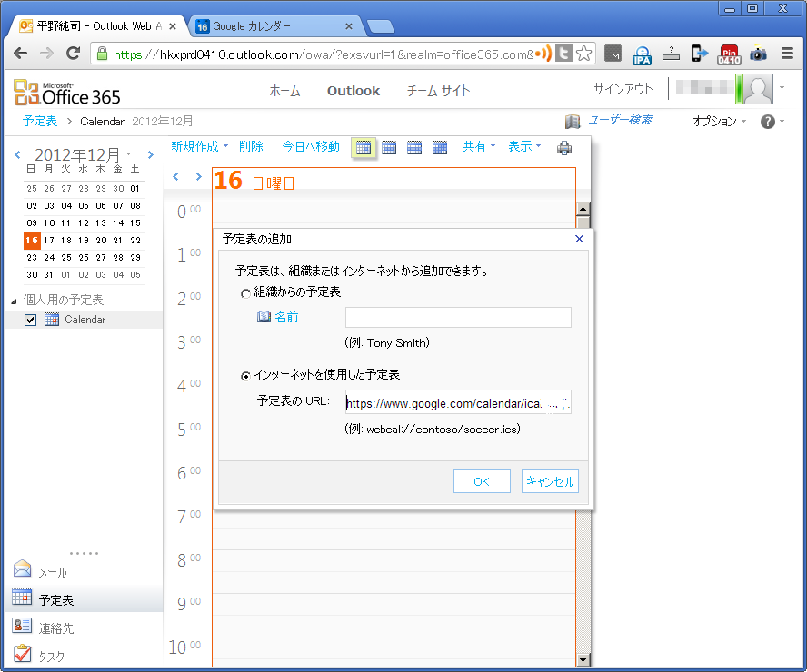The width and height of the screenshot is (807, 672).
Task: Open タスク in the navigation pane
Action: coord(51,656)
